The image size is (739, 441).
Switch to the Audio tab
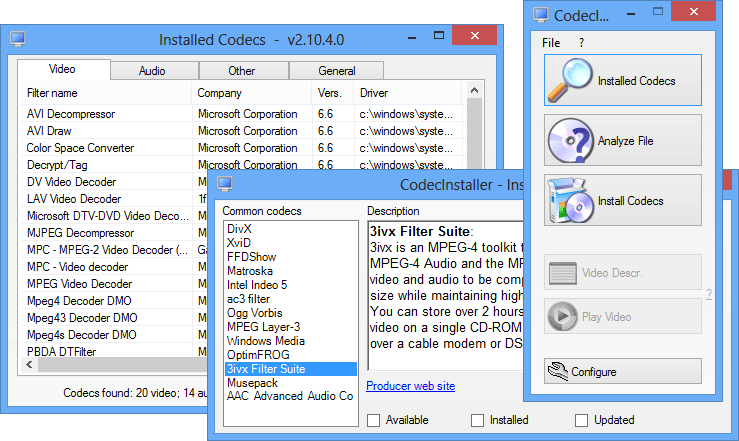155,71
